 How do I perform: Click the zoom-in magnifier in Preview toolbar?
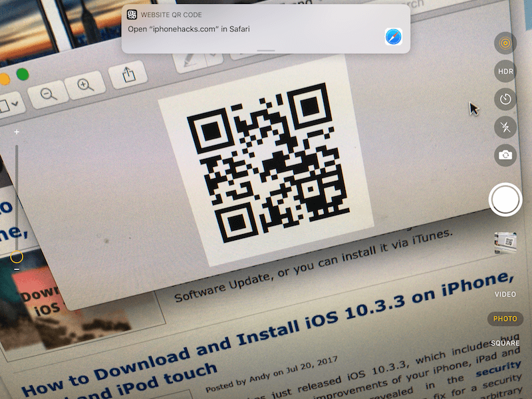[85, 85]
